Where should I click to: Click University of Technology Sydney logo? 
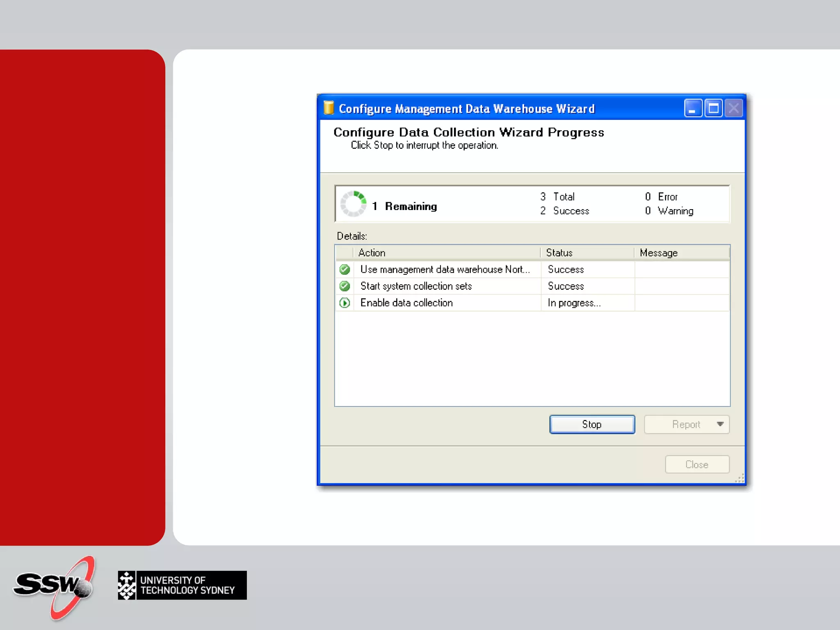pos(182,585)
